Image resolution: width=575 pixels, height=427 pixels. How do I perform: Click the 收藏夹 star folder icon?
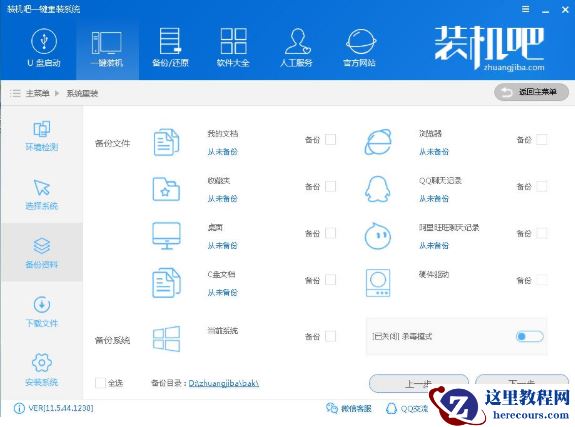pyautogui.click(x=166, y=189)
